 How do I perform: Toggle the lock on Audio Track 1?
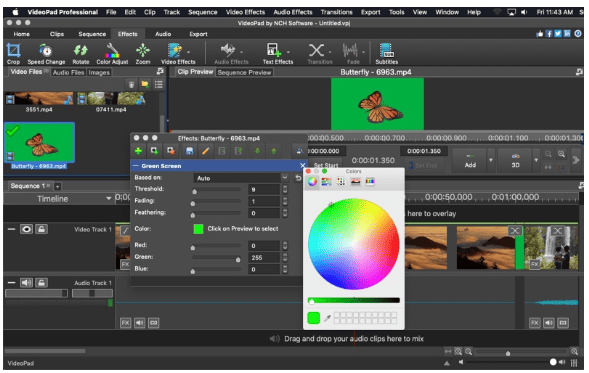click(42, 282)
